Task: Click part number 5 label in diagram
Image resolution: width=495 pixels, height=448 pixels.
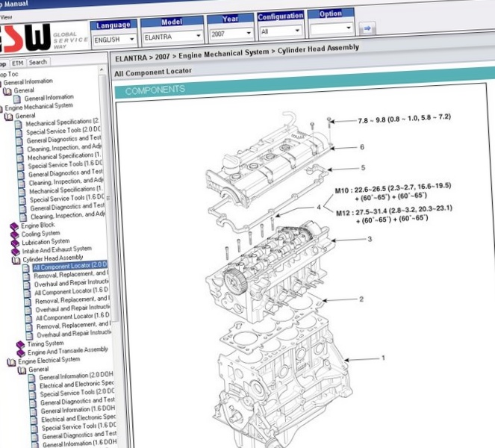Action: 363,168
